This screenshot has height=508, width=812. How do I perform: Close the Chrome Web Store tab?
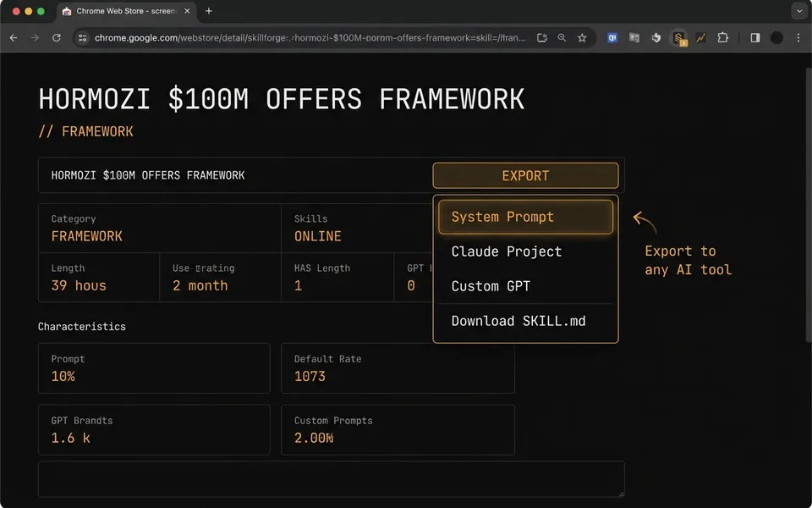point(187,11)
